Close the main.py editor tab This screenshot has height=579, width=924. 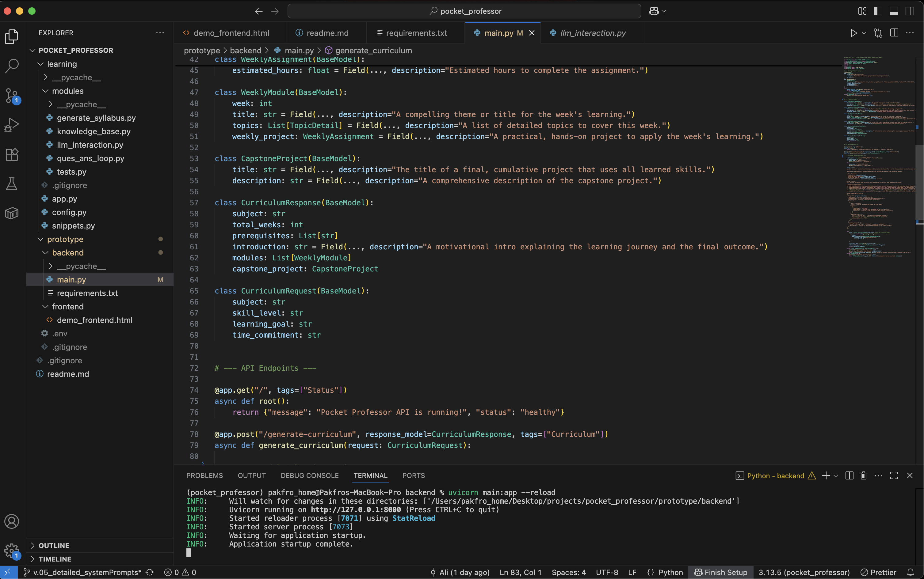tap(532, 33)
